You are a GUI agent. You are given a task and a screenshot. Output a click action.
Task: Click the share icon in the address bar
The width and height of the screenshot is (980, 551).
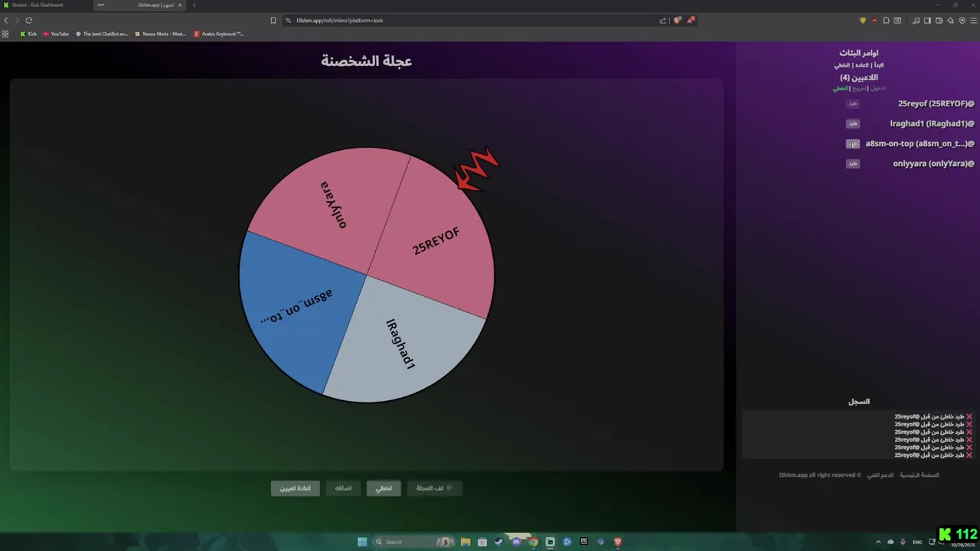(663, 21)
